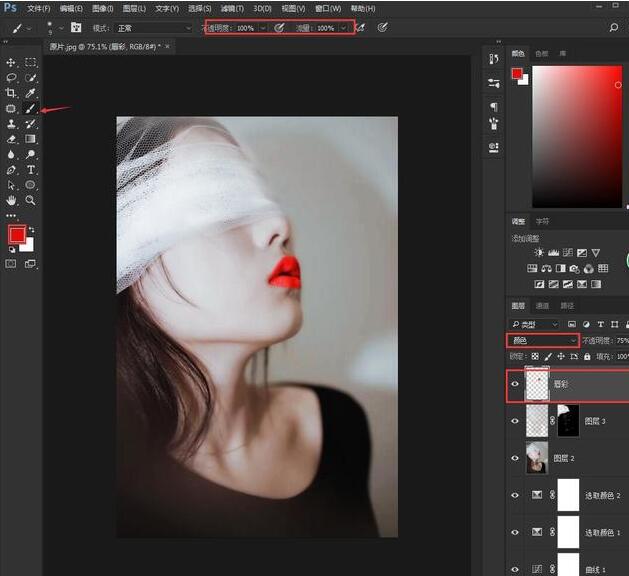Pick the Lasso tool
Screen dimensions: 629x576
11,77
